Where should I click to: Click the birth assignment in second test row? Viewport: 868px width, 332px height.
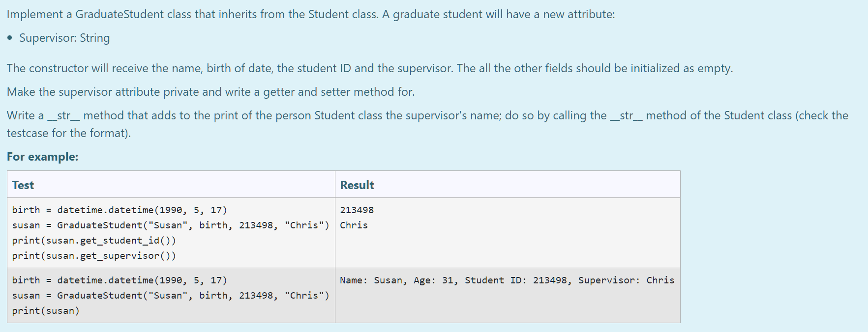[x=120, y=280]
